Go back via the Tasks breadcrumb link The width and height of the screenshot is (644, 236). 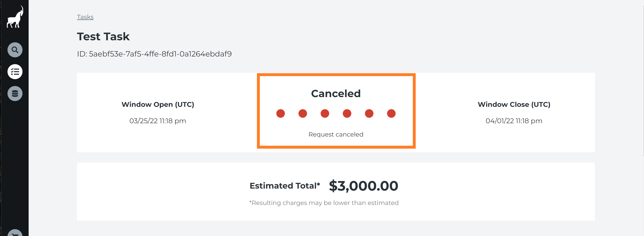85,17
